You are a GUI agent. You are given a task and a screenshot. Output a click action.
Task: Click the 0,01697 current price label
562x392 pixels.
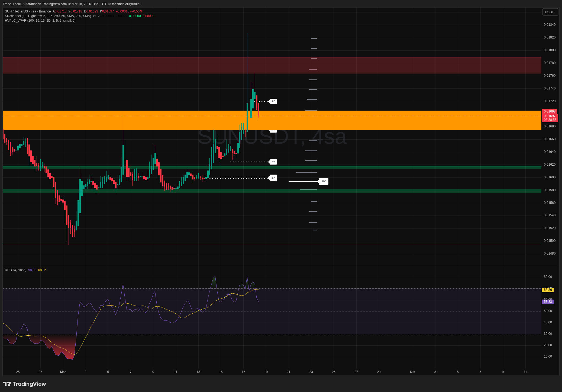tap(550, 116)
